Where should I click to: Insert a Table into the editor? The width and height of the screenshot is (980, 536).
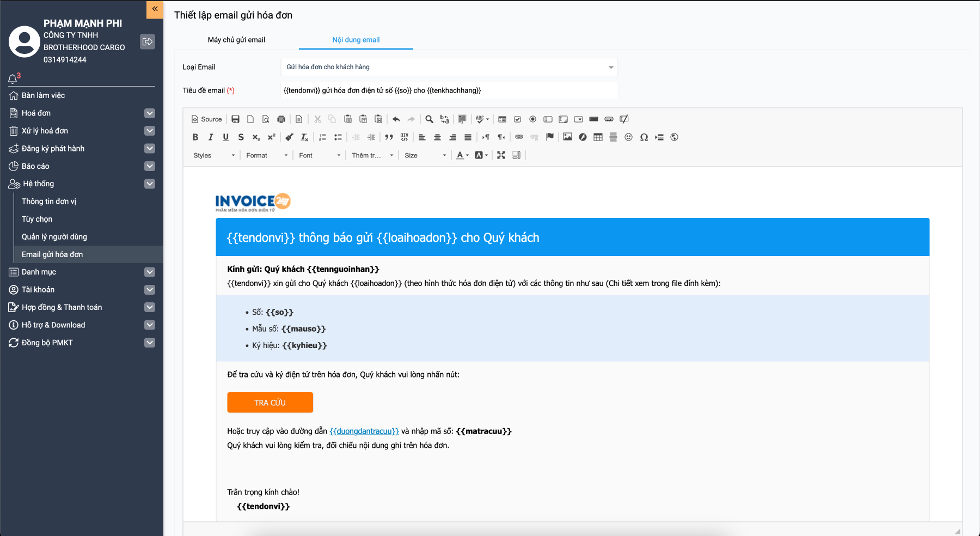(x=598, y=137)
